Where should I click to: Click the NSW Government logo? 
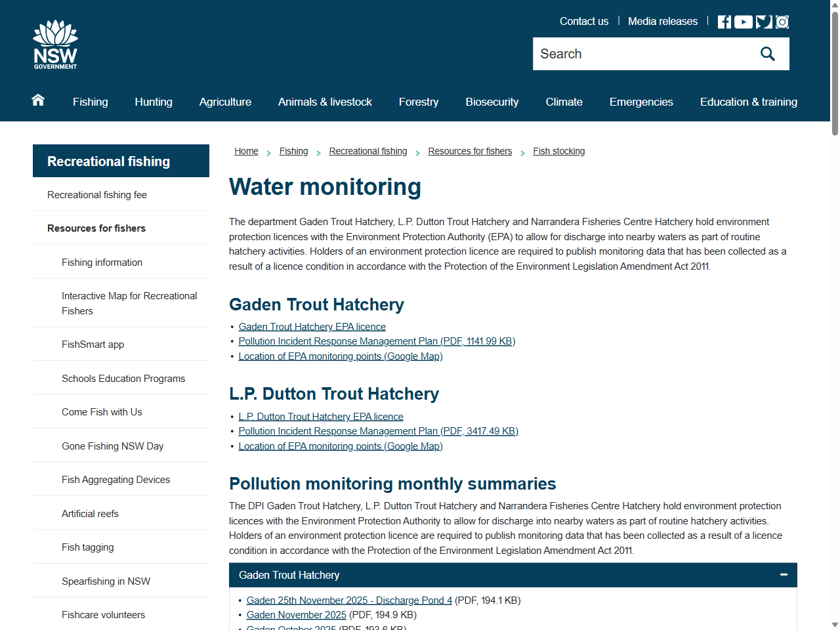[x=55, y=43]
